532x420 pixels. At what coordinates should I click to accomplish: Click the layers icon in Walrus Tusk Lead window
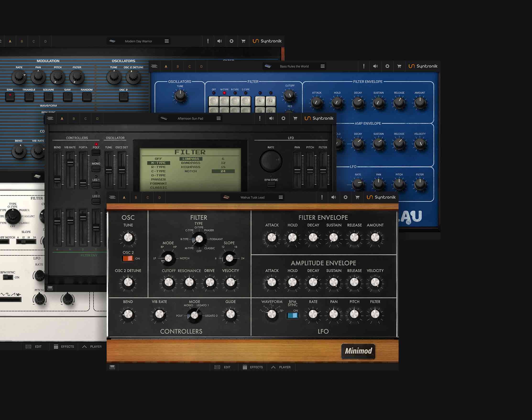click(112, 197)
